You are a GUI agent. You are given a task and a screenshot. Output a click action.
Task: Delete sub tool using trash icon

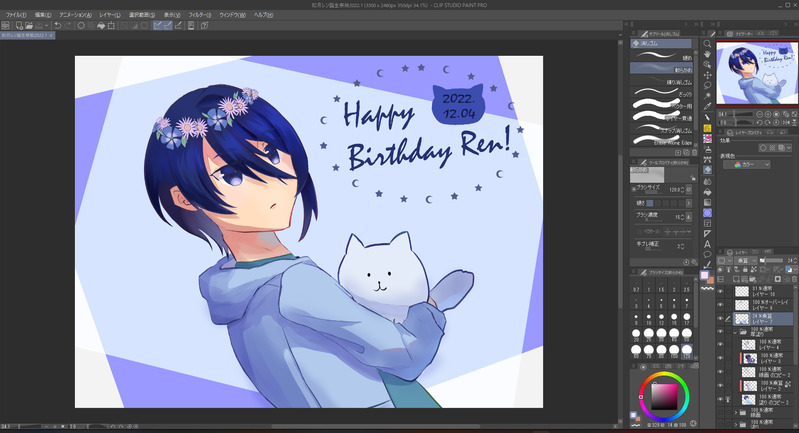click(x=694, y=152)
